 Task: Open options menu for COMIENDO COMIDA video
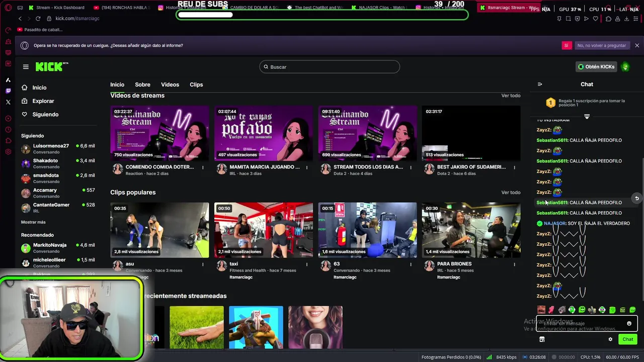[203, 167]
